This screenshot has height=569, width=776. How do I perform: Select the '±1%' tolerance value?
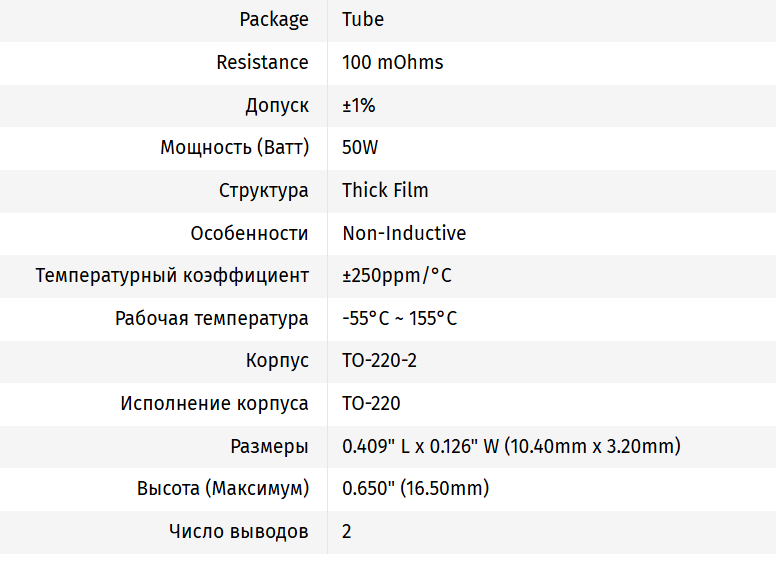(x=358, y=105)
